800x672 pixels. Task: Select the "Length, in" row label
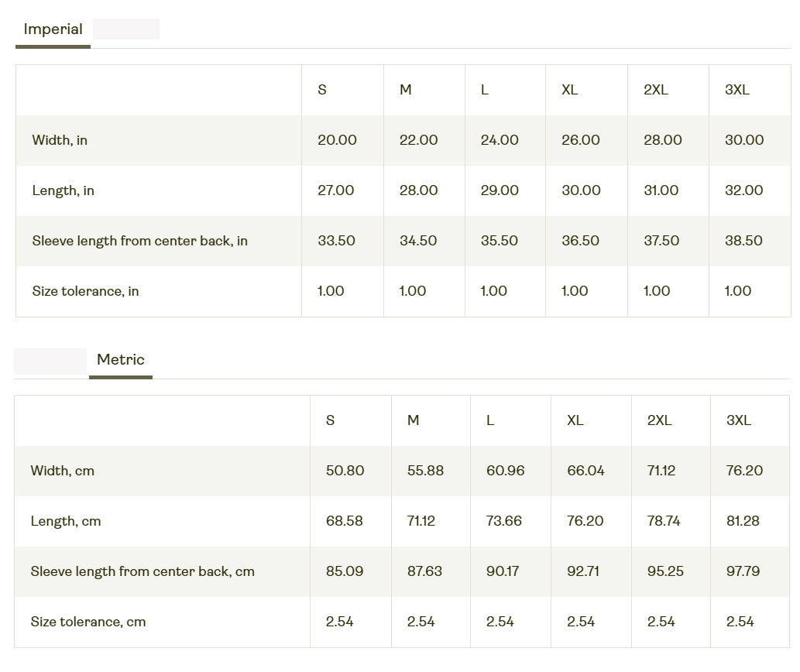(63, 190)
